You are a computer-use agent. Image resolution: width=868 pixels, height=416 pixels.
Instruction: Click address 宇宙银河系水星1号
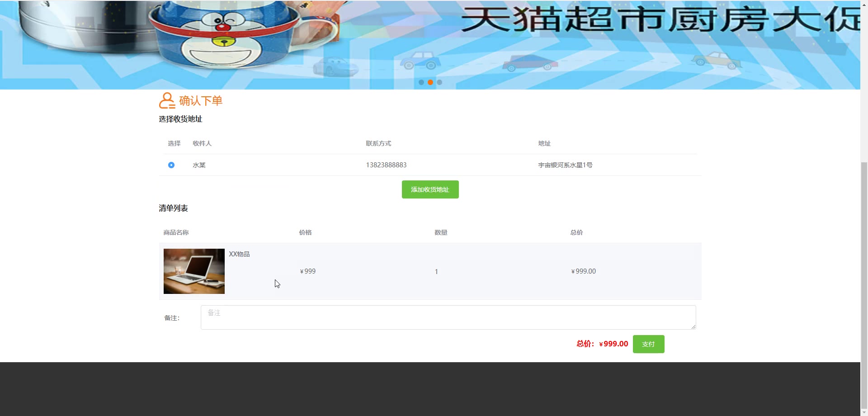(x=565, y=165)
